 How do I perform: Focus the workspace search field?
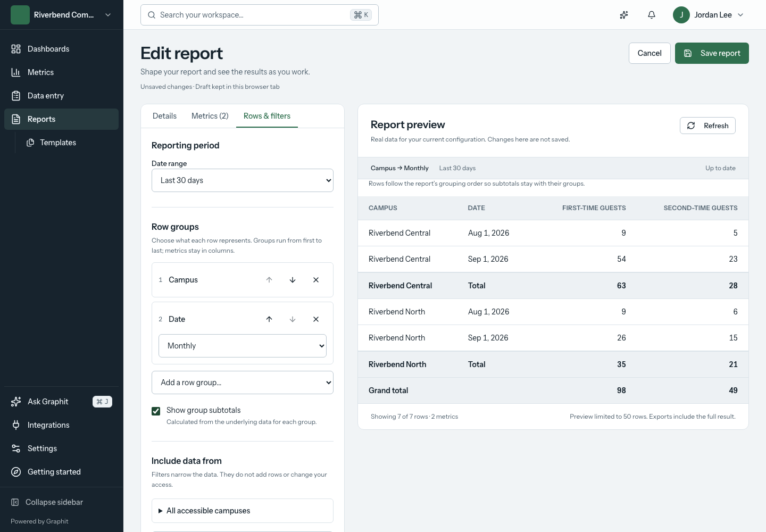coord(260,15)
